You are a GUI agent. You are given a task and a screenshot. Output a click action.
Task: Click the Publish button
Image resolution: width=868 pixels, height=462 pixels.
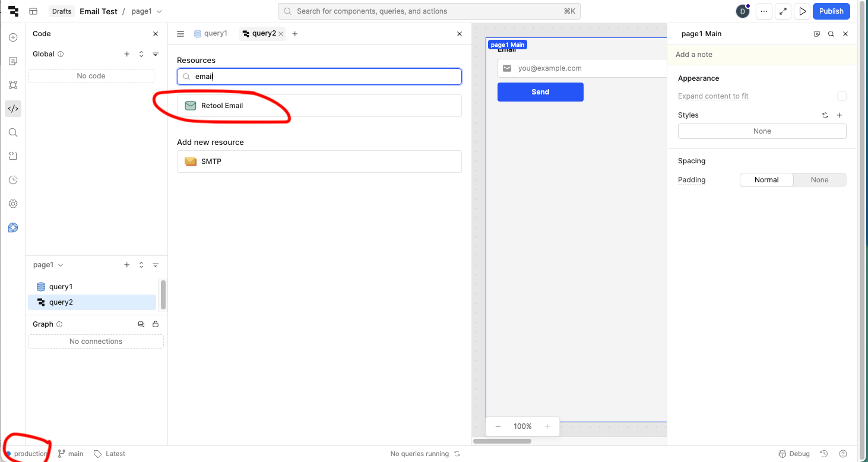(831, 11)
